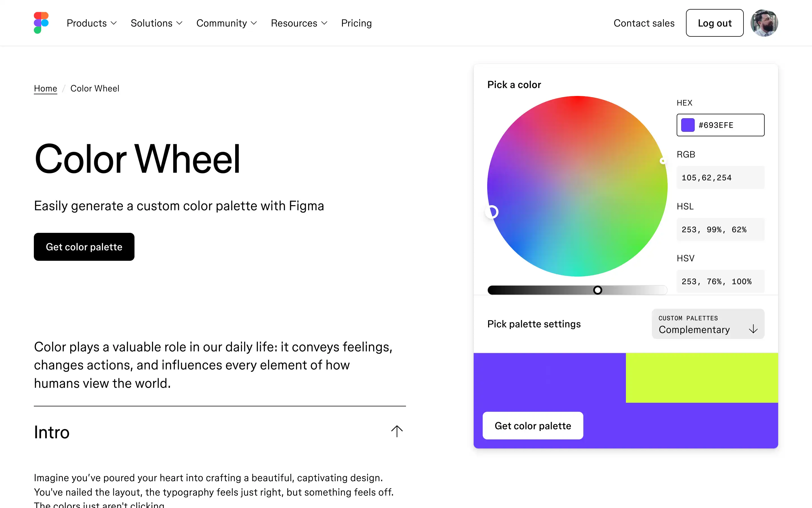Expand the Resources menu

point(299,23)
